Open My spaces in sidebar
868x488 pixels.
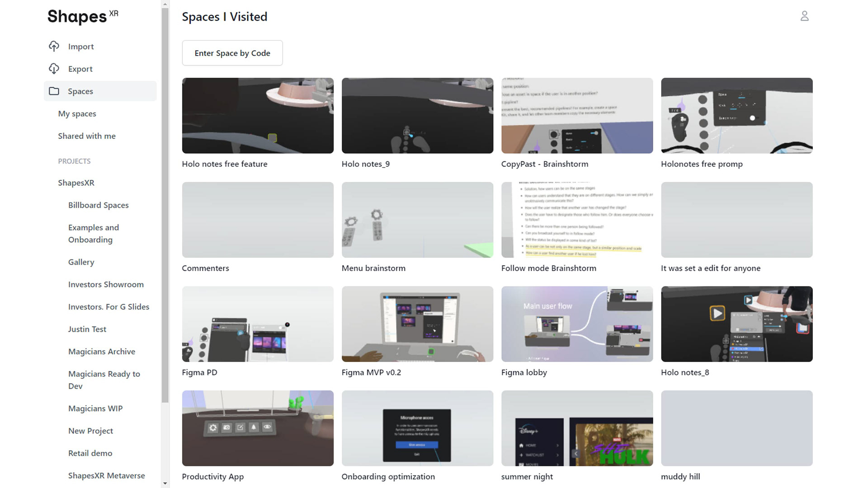(77, 113)
